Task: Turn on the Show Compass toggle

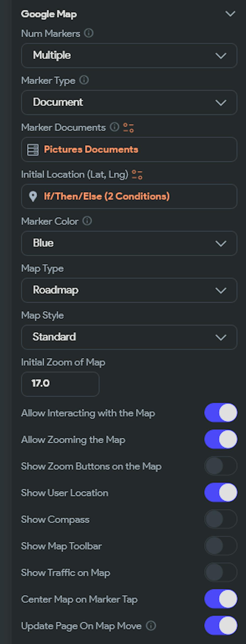Action: click(x=220, y=519)
